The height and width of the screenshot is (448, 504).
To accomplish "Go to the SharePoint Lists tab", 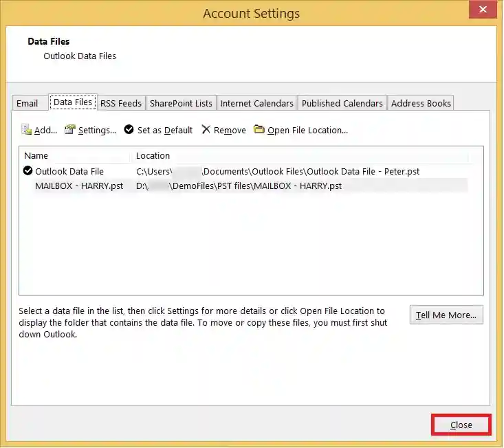I will [x=181, y=103].
